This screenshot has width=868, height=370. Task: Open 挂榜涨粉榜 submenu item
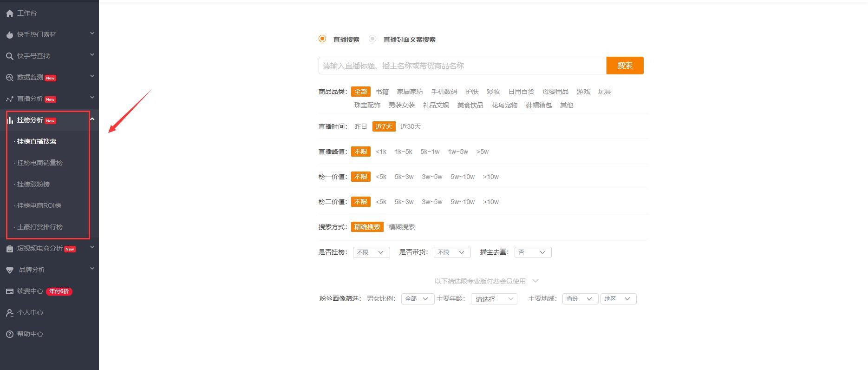33,184
